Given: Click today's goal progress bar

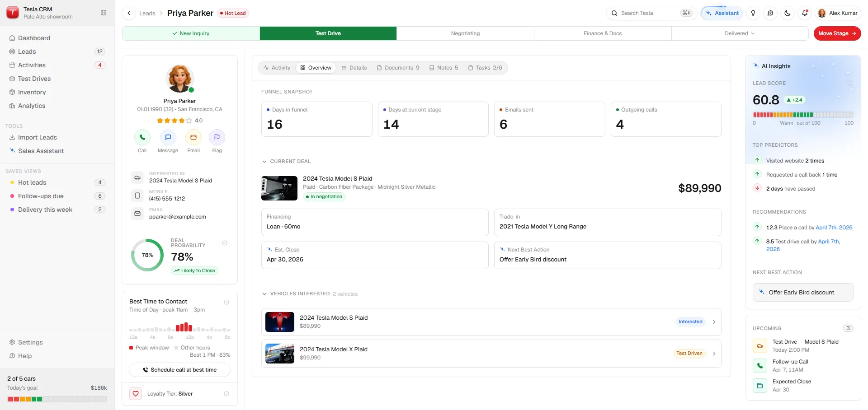Looking at the screenshot, I should (57, 399).
